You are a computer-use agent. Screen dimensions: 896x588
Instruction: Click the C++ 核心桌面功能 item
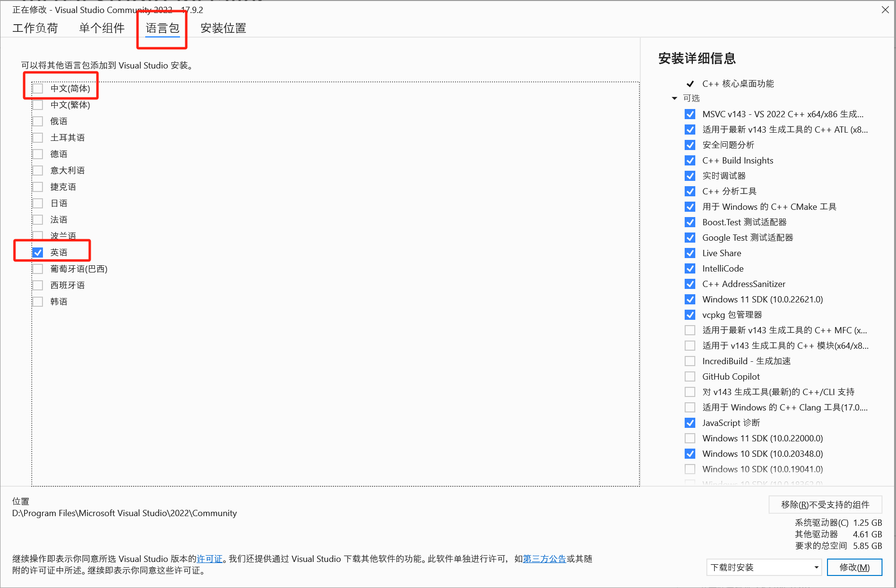tap(738, 83)
